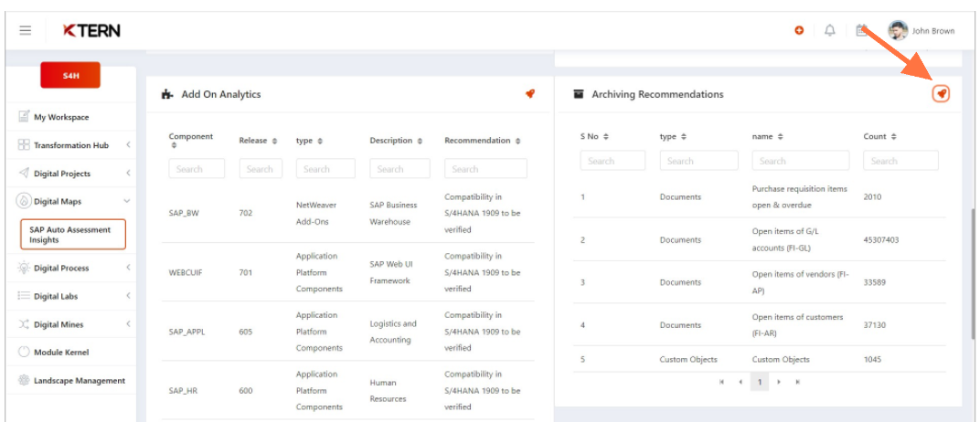This screenshot has height=422, width=980.
Task: Click the Digital Labs list icon
Action: [24, 296]
